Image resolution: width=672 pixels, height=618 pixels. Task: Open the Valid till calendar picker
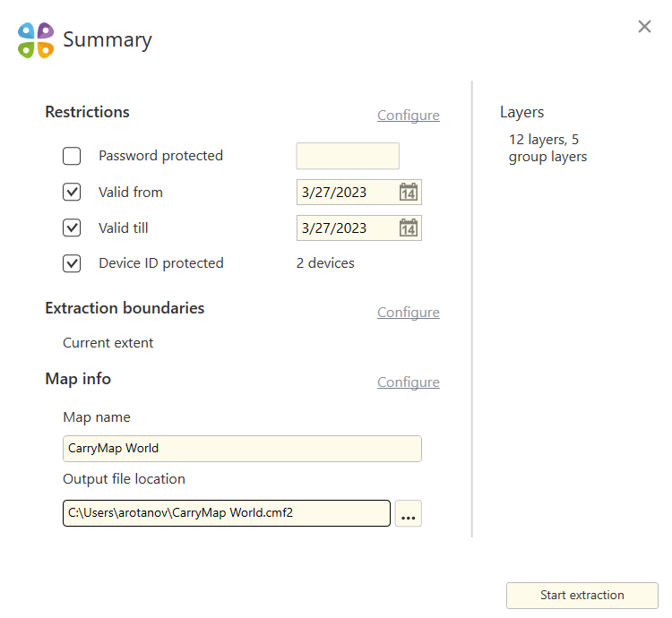(408, 227)
